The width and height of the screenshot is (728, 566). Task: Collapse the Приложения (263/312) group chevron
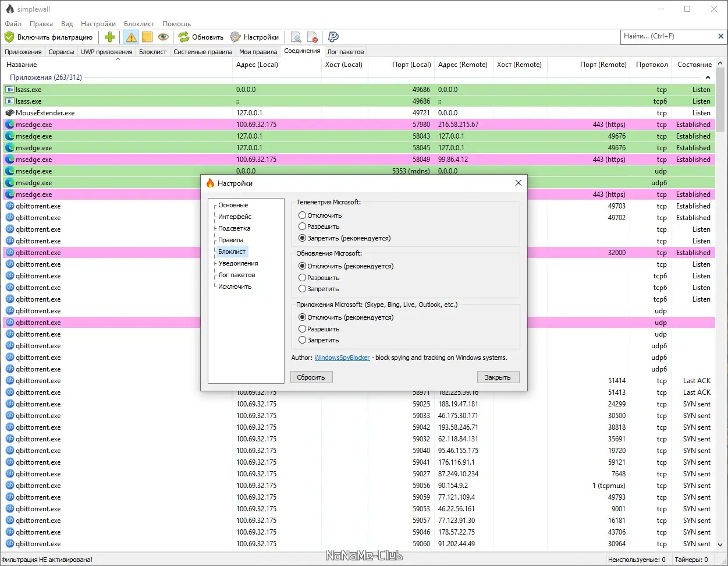click(708, 77)
